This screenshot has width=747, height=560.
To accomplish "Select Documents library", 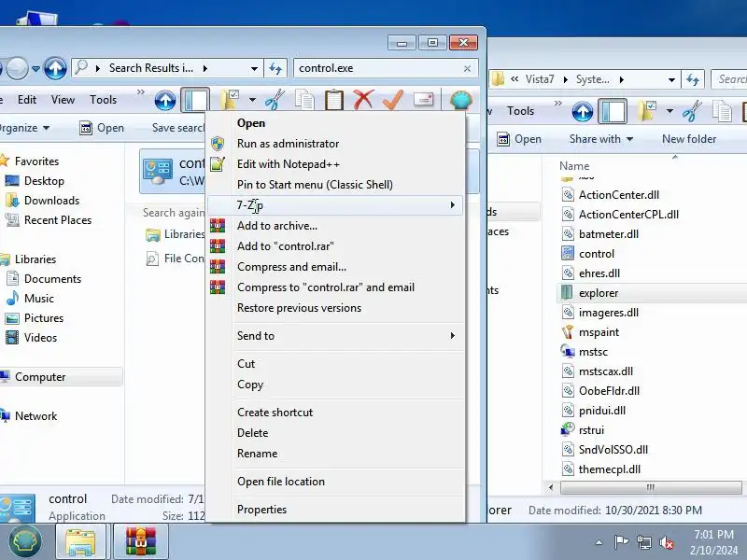I will 43,278.
